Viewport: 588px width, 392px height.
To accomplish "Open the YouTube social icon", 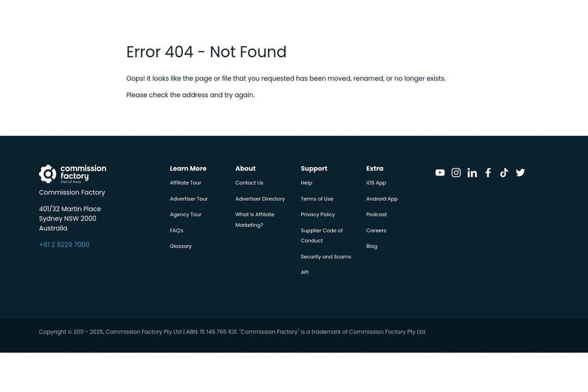I will [440, 173].
